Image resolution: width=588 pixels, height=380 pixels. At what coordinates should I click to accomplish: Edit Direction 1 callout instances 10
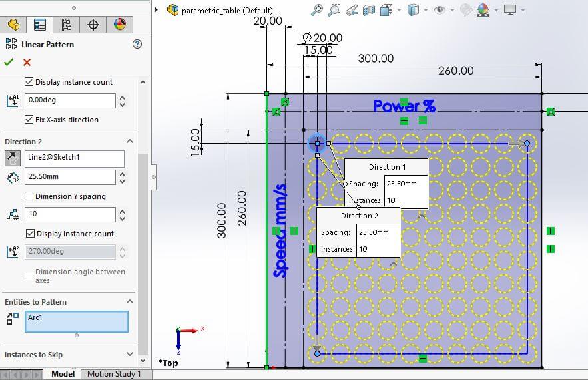coord(406,200)
